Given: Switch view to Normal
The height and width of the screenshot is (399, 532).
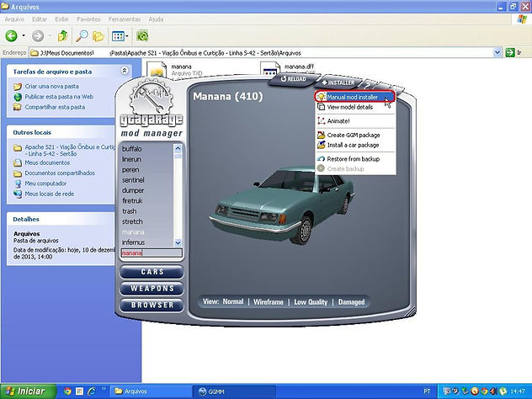Looking at the screenshot, I should 233,301.
